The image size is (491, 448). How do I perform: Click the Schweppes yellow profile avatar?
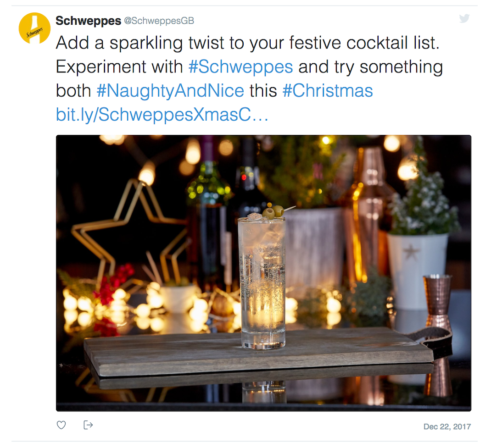(x=34, y=28)
